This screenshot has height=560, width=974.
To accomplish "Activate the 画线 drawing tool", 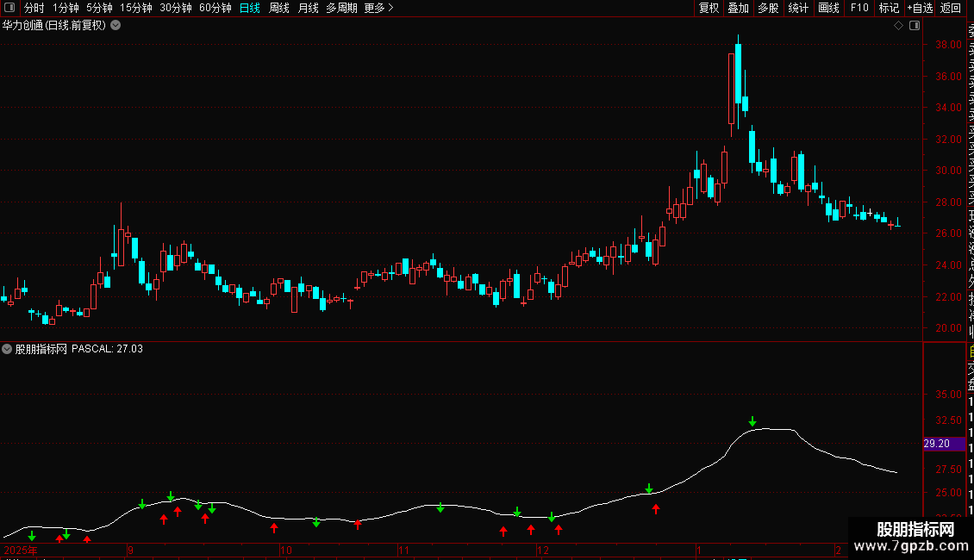I will (828, 8).
